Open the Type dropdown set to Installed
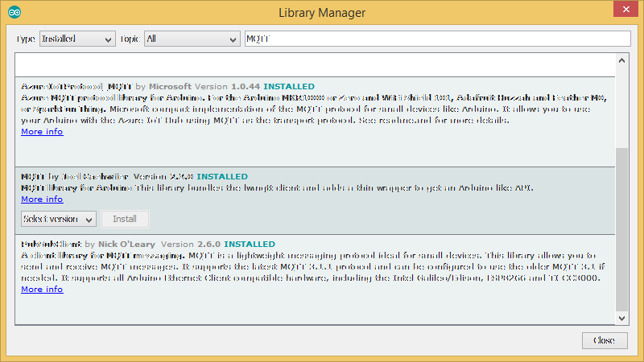The height and width of the screenshot is (362, 644). point(77,39)
